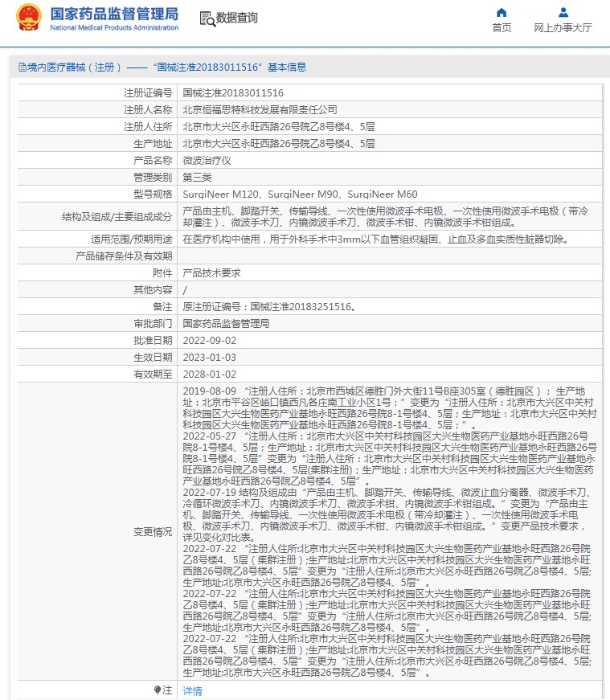This screenshot has height=700, width=610.
Task: Click the 结构及组成/主要组成成分 label
Action: [117, 217]
